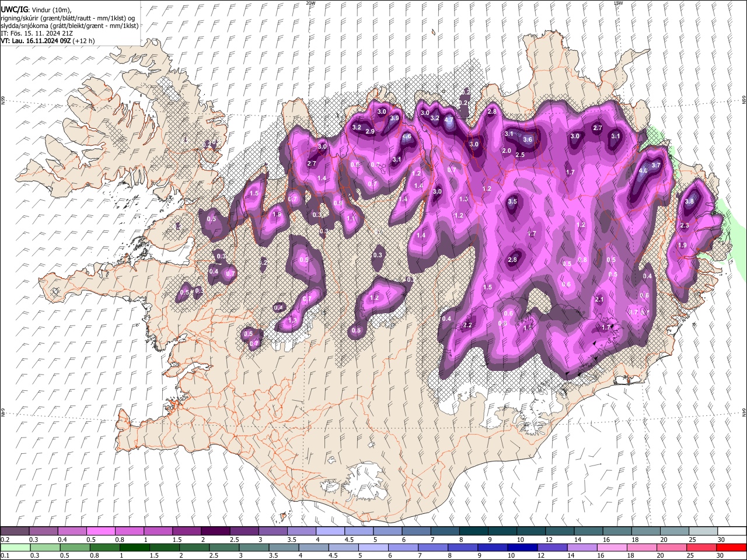Click the 3.9 snowfall value on the map
The image size is (747, 560).
click(395, 118)
